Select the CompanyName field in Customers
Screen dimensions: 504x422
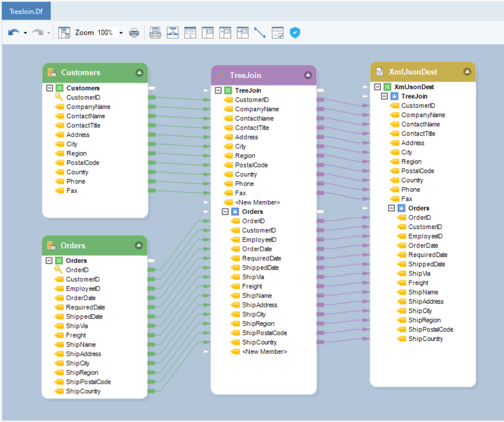tap(88, 107)
